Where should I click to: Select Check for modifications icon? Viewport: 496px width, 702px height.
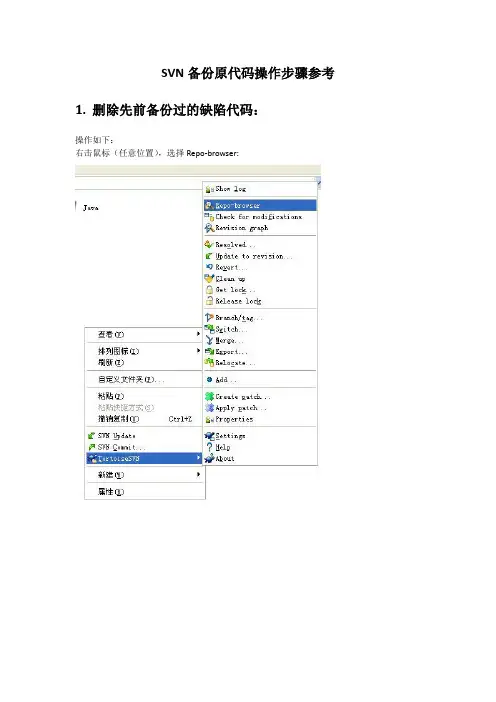(x=209, y=217)
